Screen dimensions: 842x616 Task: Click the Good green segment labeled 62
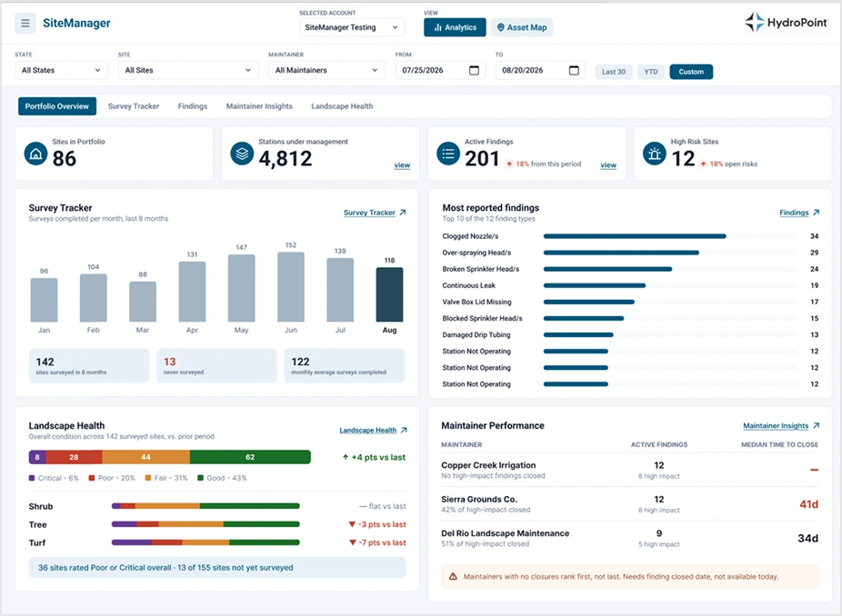(250, 457)
